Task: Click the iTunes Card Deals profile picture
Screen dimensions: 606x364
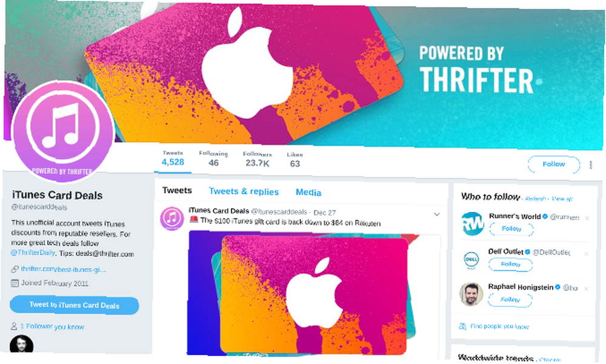Action: [62, 132]
